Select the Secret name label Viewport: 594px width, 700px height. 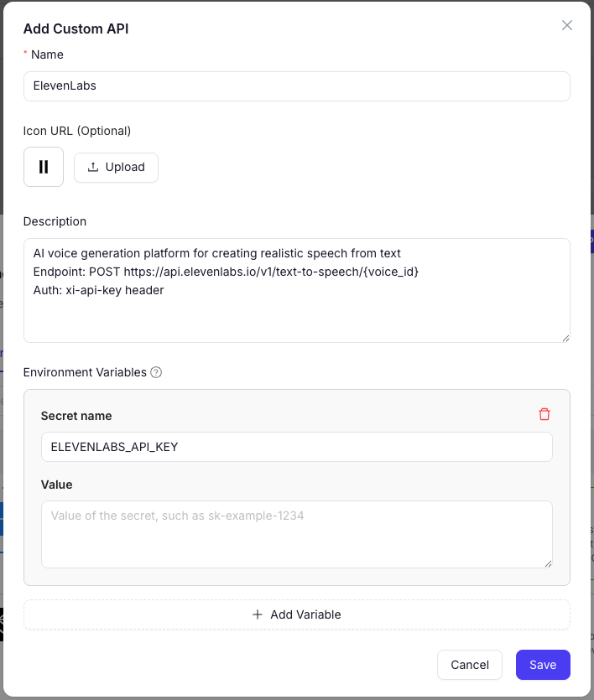[74, 416]
